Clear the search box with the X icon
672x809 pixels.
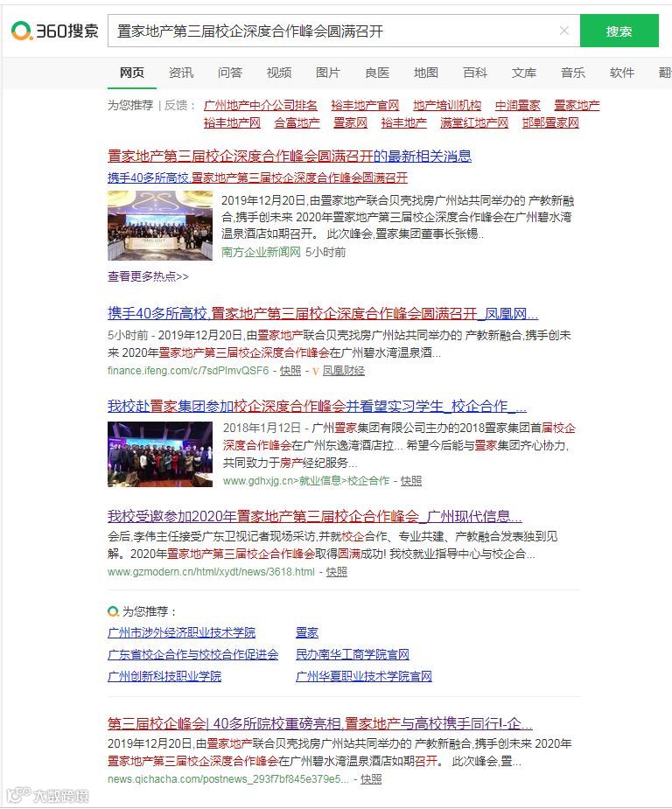[564, 31]
